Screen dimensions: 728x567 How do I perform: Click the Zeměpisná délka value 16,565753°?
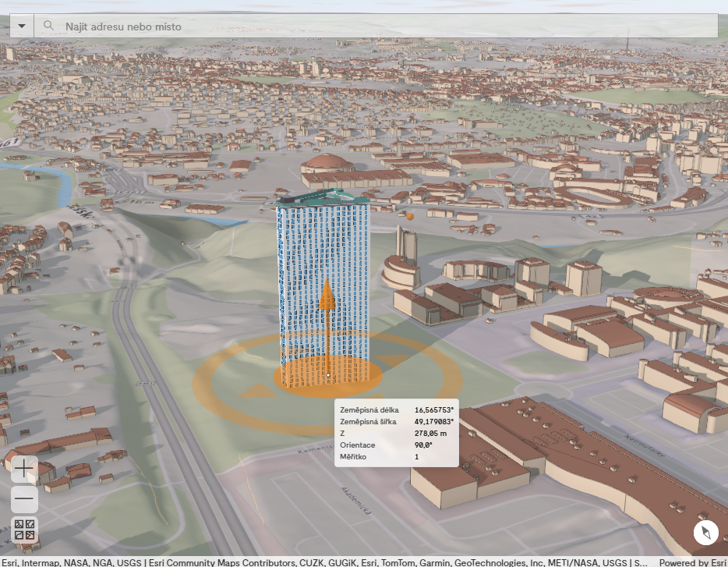(x=434, y=409)
